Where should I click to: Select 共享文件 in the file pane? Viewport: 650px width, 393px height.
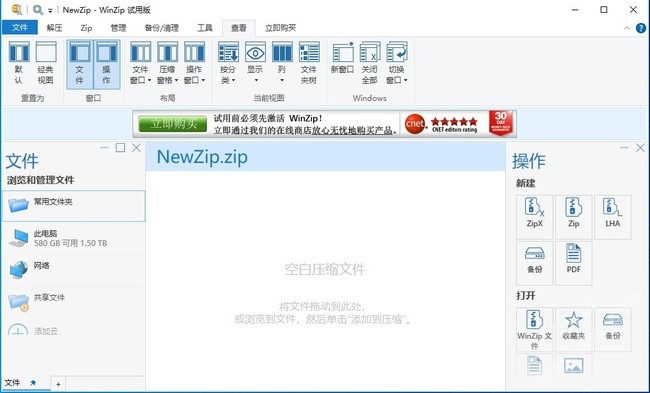[73, 302]
